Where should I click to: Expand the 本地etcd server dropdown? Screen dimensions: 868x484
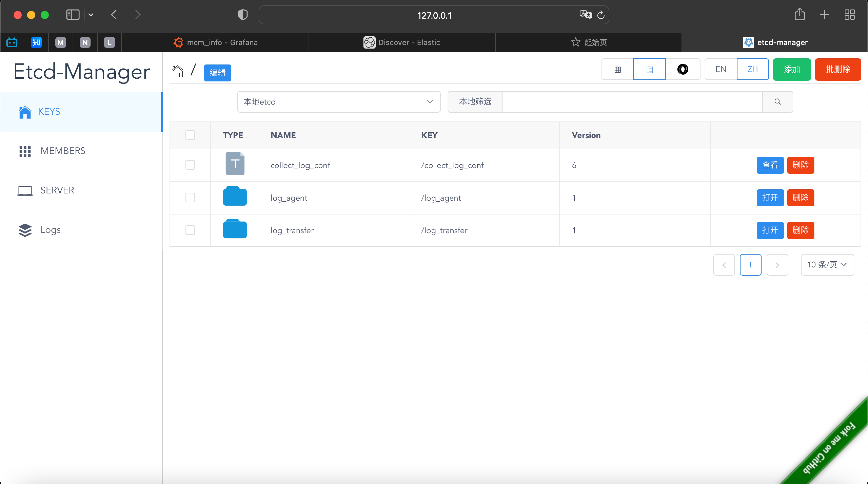tap(339, 101)
